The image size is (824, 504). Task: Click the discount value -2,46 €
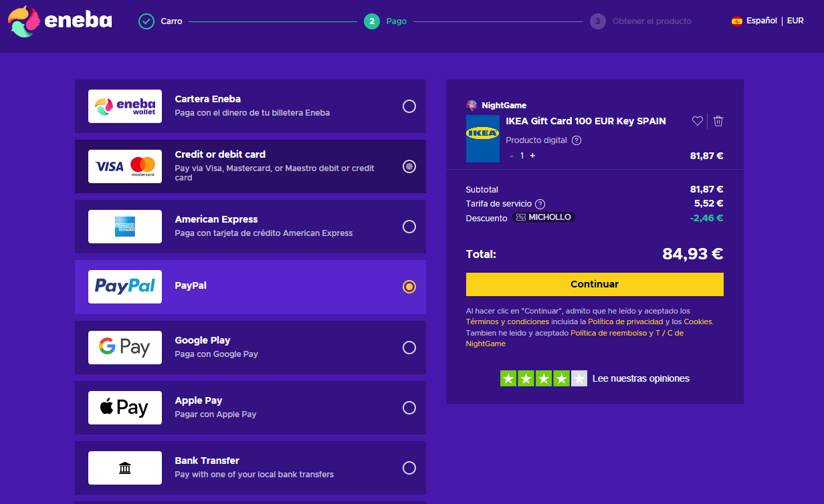coord(707,217)
